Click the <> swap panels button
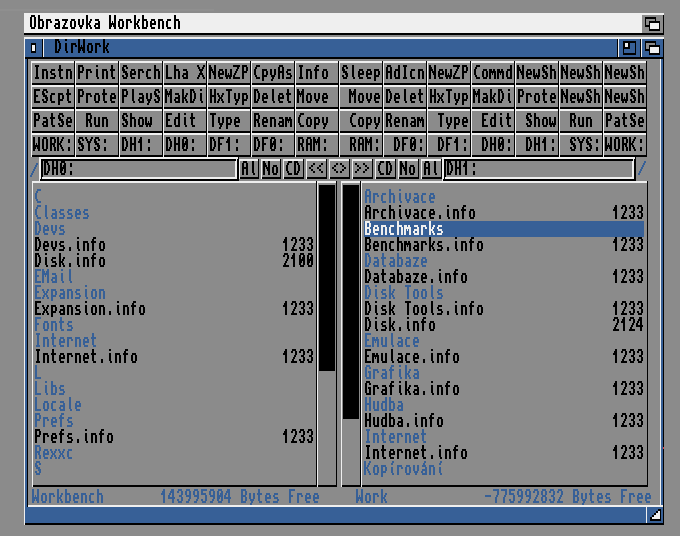The height and width of the screenshot is (536, 680). [339, 169]
